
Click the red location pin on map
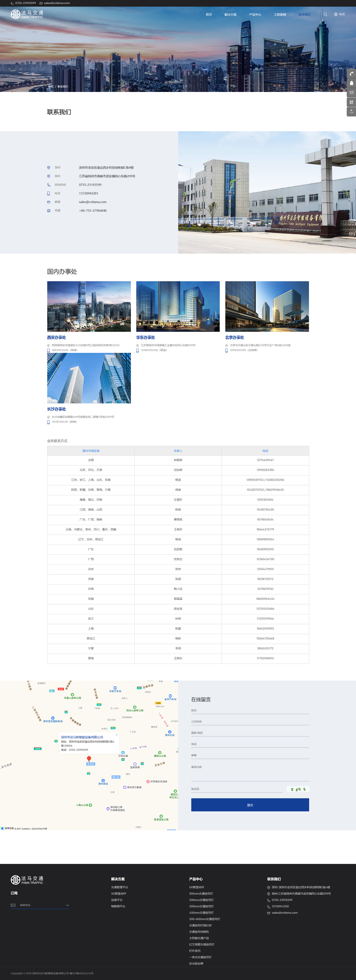coord(89,759)
